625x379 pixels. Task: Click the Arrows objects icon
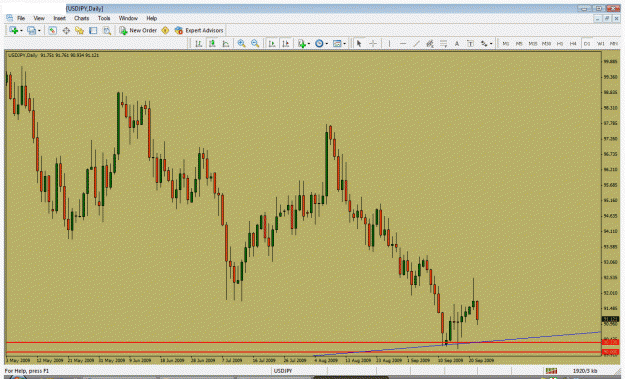pyautogui.click(x=484, y=44)
